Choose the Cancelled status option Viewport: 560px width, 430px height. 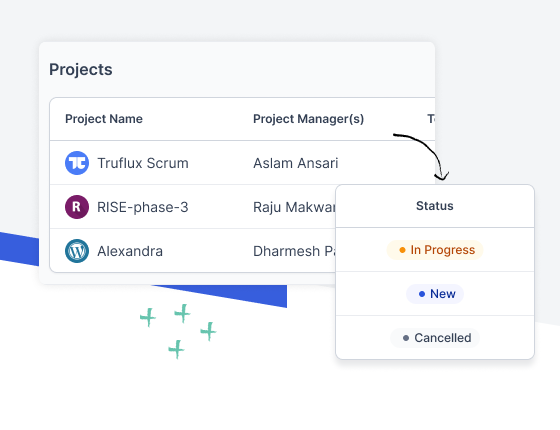pyautogui.click(x=435, y=338)
